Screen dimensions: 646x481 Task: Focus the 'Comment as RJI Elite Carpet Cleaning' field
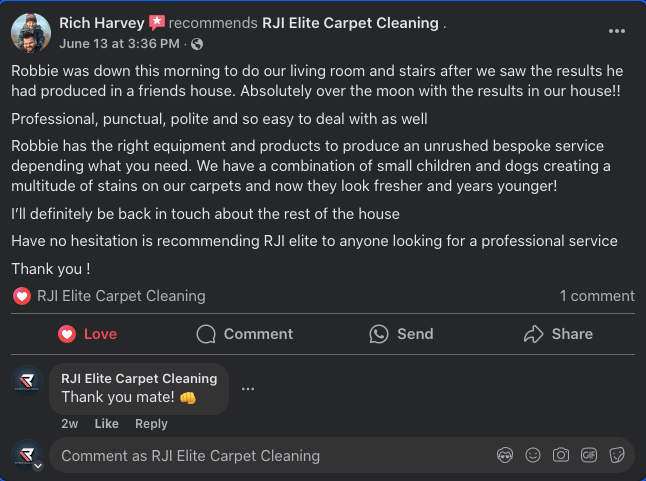[x=272, y=456]
